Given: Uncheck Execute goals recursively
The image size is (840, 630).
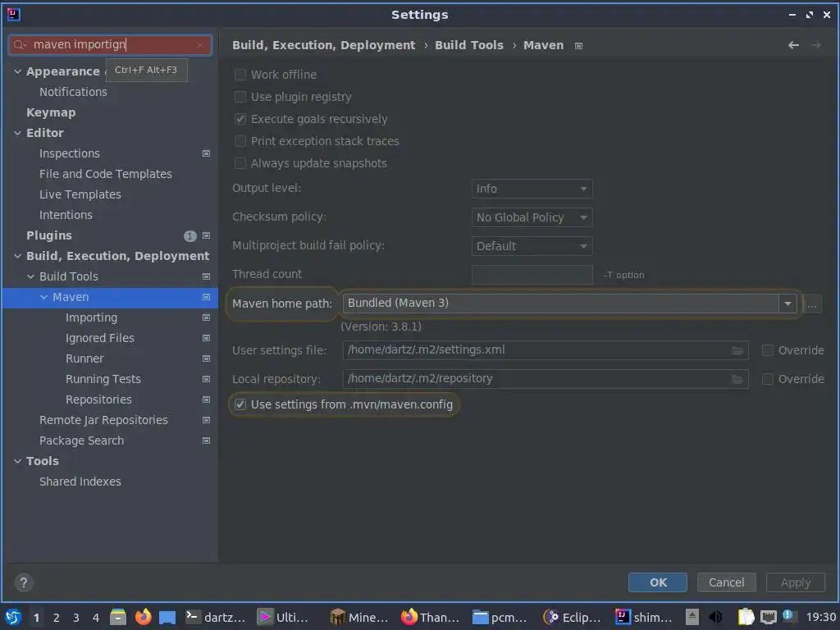Looking at the screenshot, I should 240,119.
